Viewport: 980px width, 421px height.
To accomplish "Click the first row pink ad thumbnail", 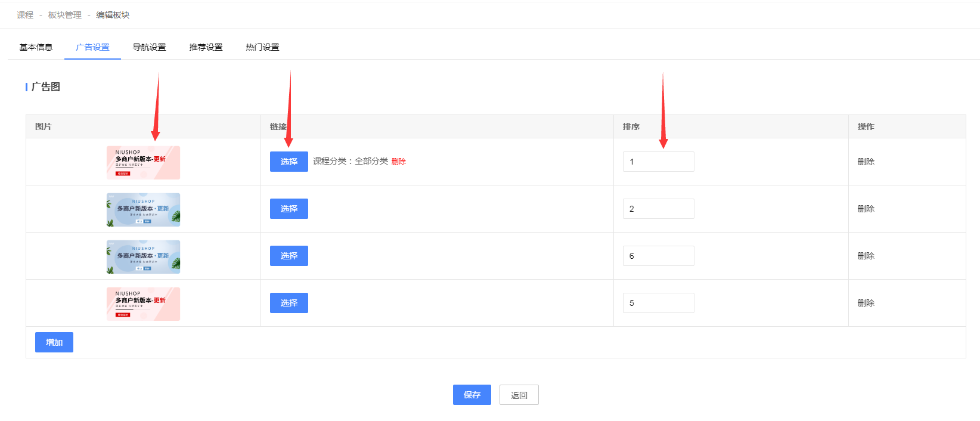I will pyautogui.click(x=143, y=162).
